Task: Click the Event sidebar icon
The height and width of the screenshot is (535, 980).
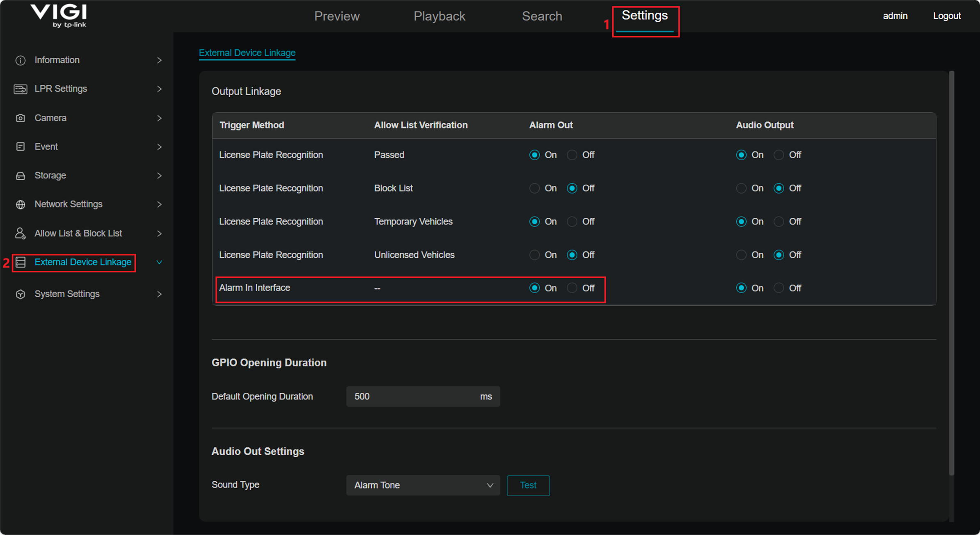Action: pyautogui.click(x=20, y=147)
